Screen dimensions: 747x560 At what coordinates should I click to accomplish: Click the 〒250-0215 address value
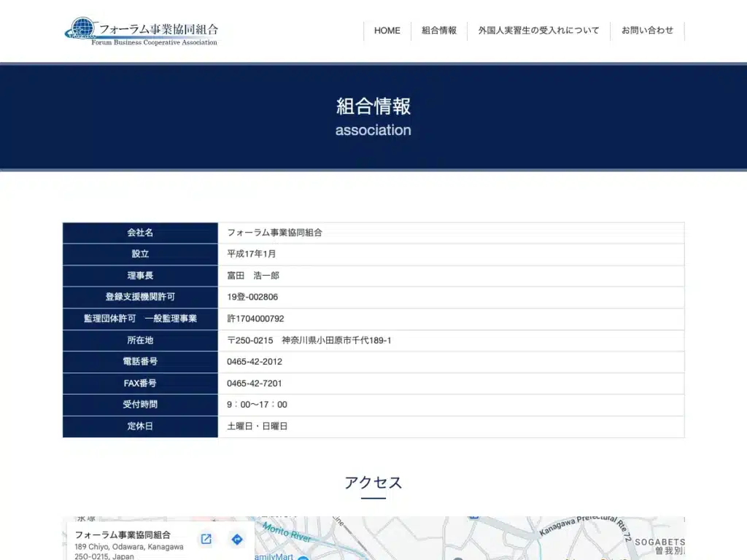point(309,341)
